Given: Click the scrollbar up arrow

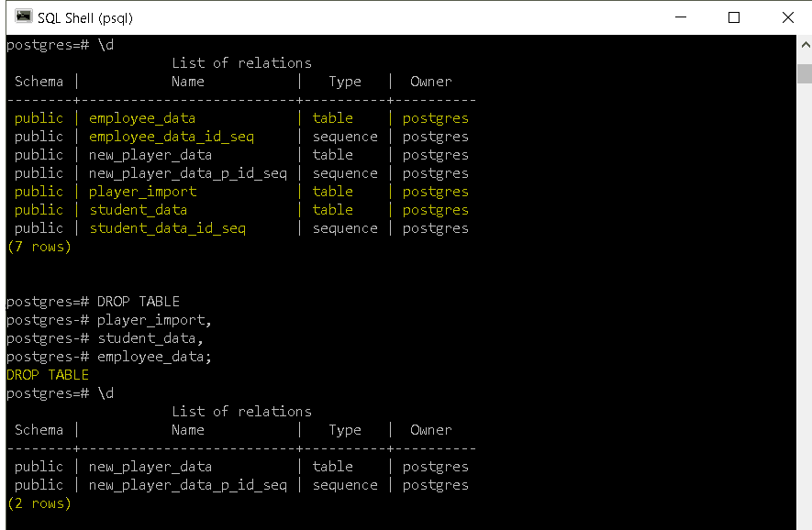Looking at the screenshot, I should coord(805,43).
